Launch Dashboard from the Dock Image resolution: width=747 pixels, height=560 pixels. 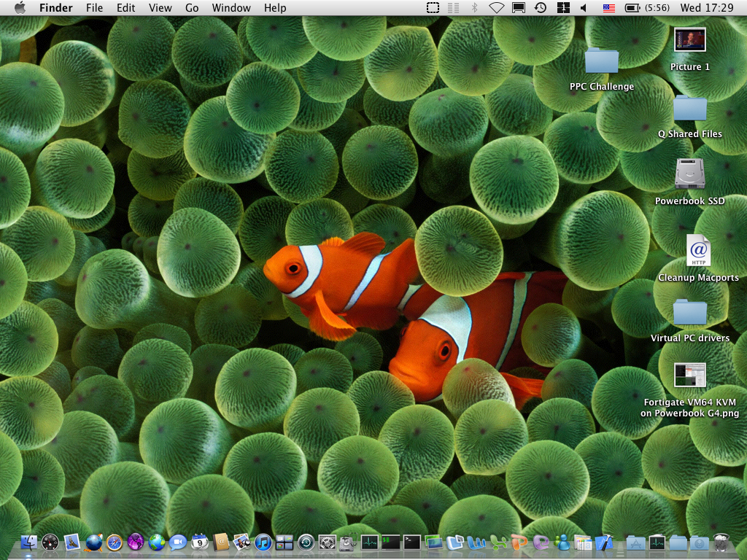coord(50,542)
